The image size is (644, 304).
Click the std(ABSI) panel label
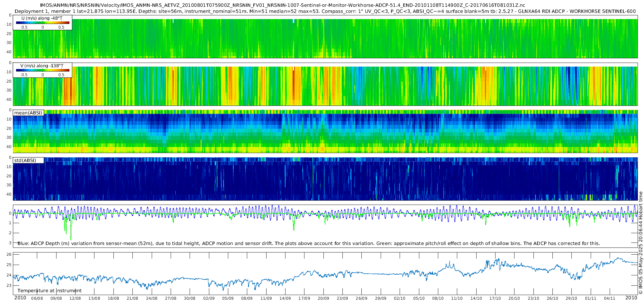tap(25, 161)
